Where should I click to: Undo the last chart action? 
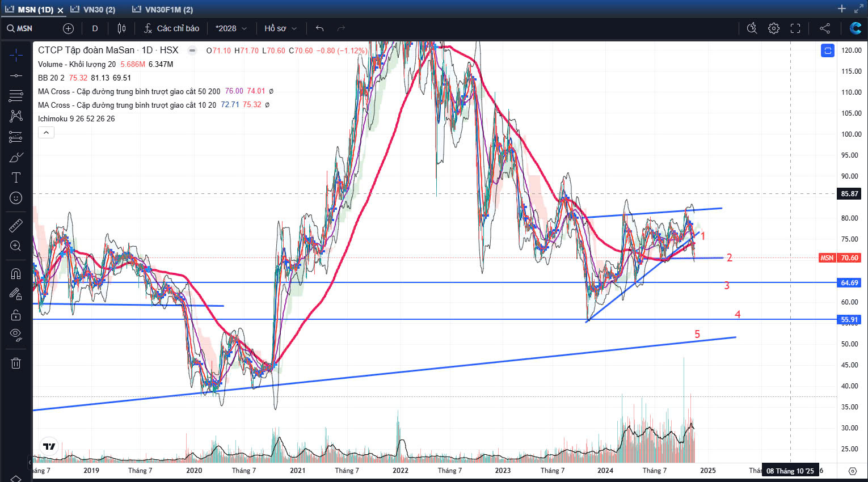(x=320, y=28)
